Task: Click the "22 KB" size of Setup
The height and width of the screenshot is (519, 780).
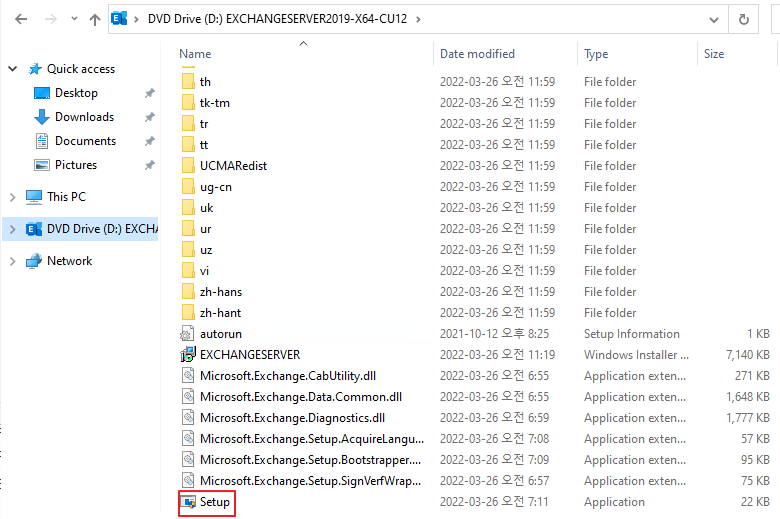Action: pos(755,502)
